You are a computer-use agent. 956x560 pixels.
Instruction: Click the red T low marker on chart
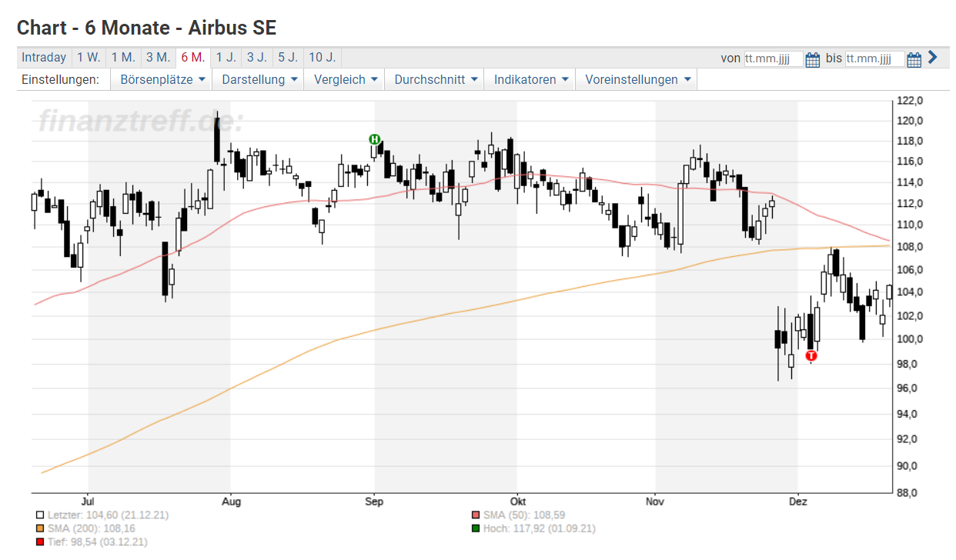(x=811, y=355)
